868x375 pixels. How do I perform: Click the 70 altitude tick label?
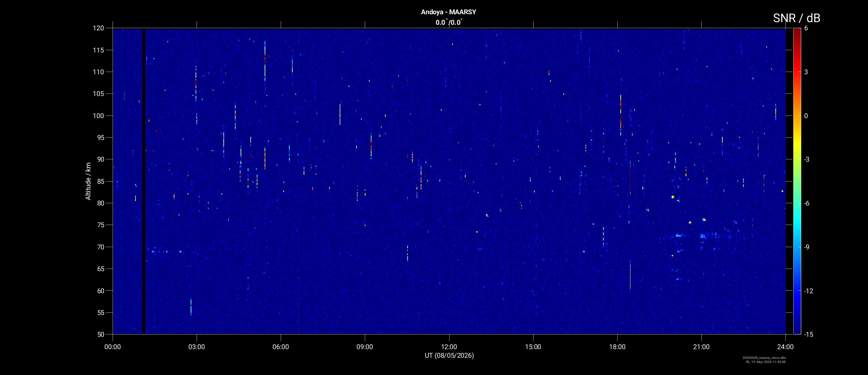point(100,247)
